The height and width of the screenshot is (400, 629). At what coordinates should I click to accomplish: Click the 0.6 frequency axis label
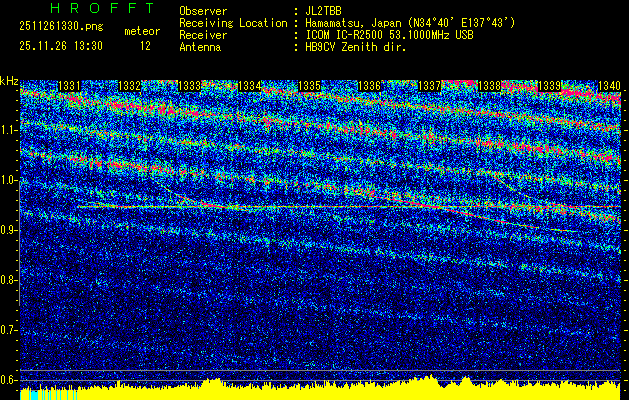[9, 380]
